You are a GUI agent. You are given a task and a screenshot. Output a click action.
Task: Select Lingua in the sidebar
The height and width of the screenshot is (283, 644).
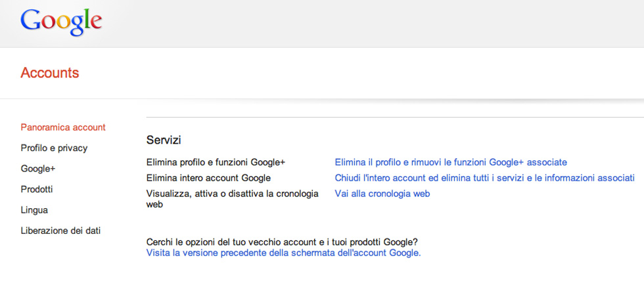(34, 210)
